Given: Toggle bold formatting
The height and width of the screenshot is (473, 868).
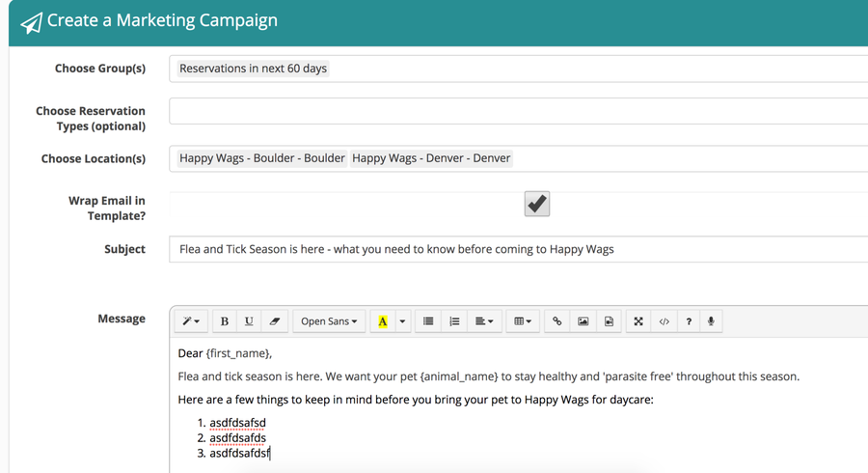Looking at the screenshot, I should tap(224, 321).
